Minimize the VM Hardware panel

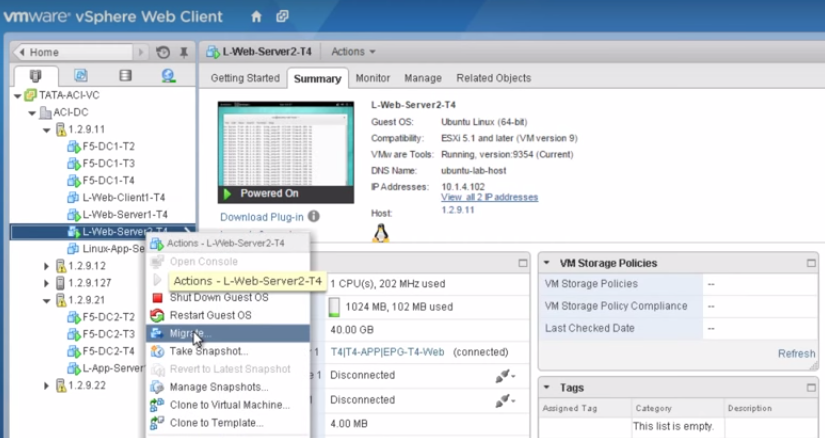click(x=522, y=263)
